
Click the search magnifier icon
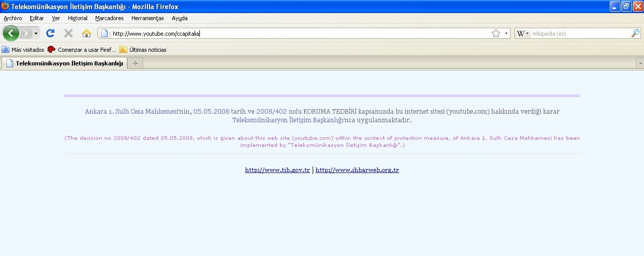coord(635,33)
